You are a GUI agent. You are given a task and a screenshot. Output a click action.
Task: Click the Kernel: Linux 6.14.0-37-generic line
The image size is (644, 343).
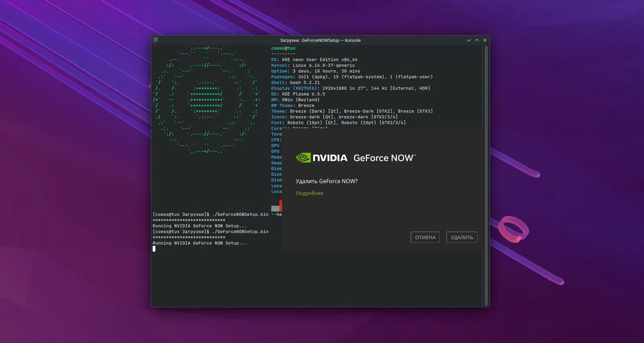313,65
